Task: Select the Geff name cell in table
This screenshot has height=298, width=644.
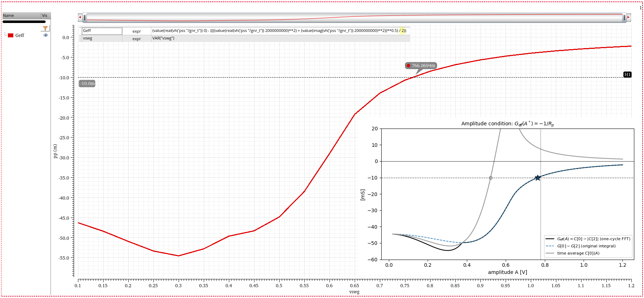Action: click(102, 31)
